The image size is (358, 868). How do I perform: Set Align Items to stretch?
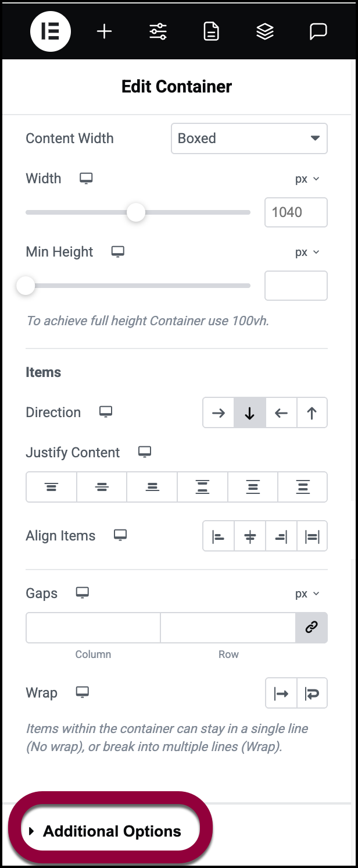click(x=312, y=536)
